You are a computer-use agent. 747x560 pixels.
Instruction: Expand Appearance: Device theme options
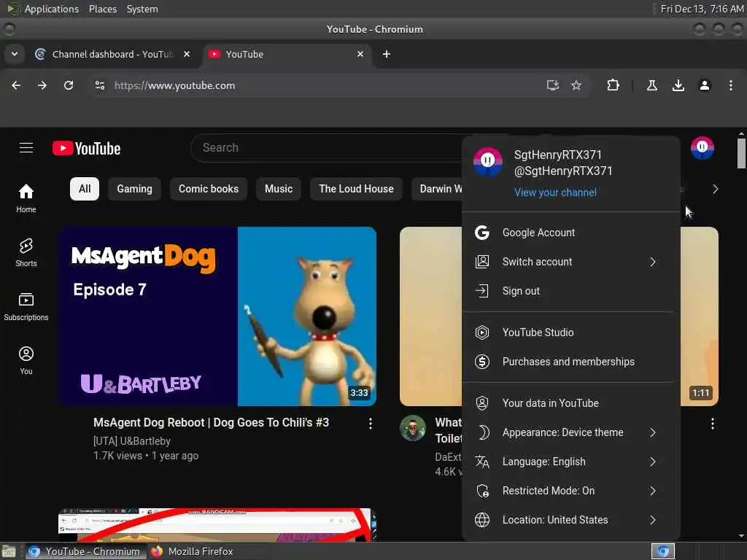[x=653, y=432]
